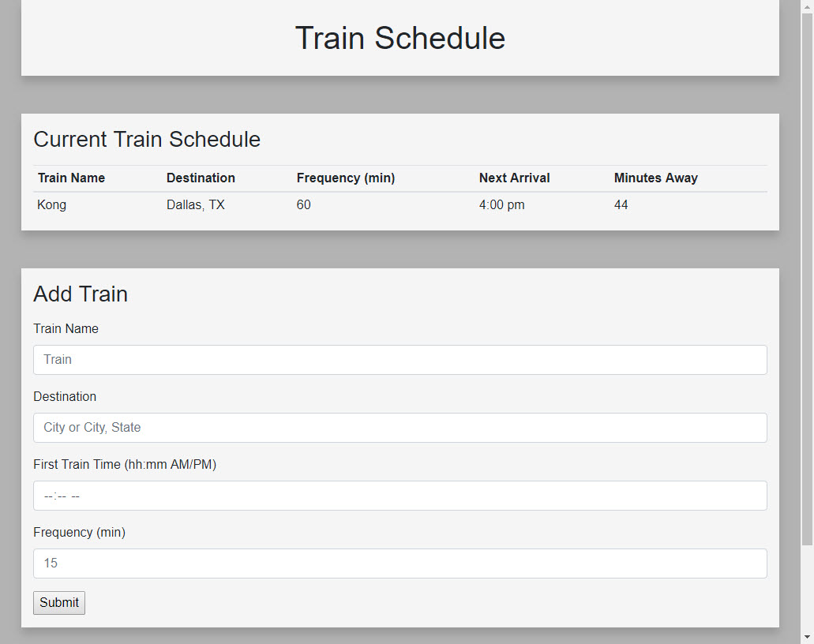The height and width of the screenshot is (644, 814).
Task: Click the Frequency (min) column header
Action: tap(346, 178)
